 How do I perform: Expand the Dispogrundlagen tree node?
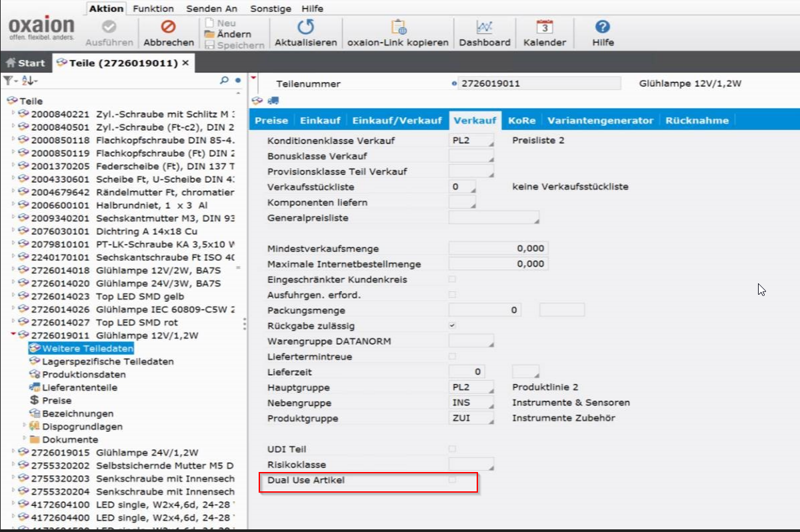click(x=25, y=426)
